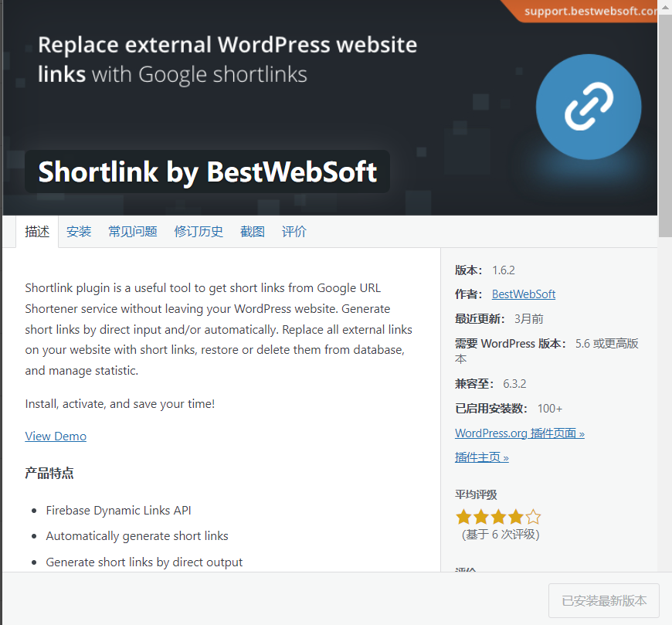Switch to the 截图 tab
Viewport: 672px width, 625px height.
coord(253,232)
